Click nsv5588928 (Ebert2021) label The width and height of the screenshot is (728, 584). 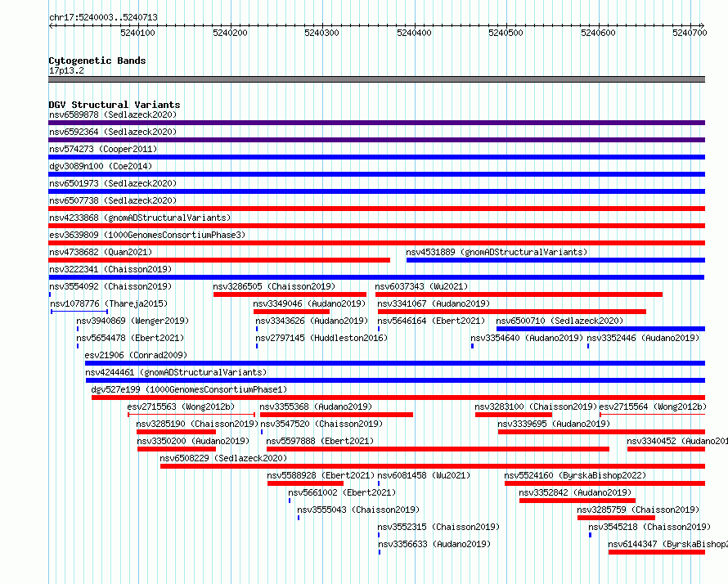pyautogui.click(x=321, y=475)
